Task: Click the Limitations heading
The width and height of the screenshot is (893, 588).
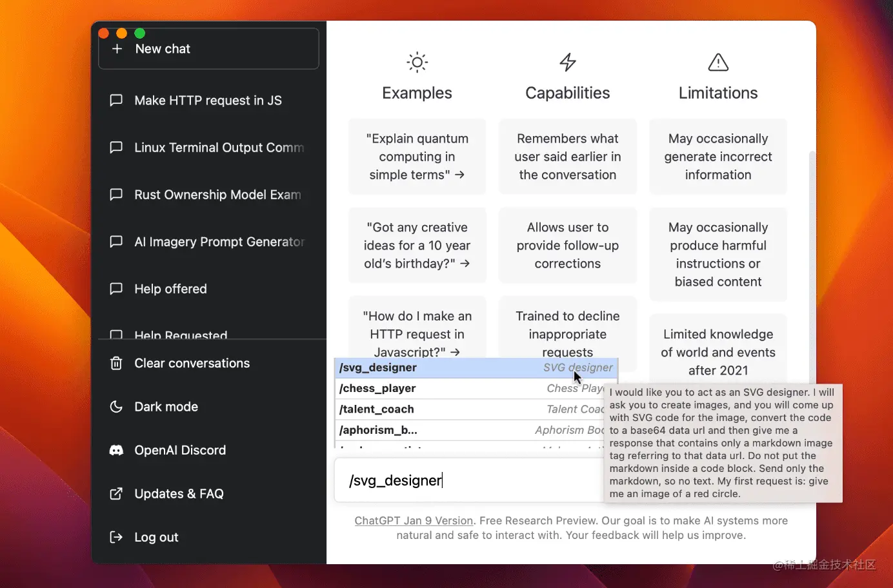Action: pos(718,93)
